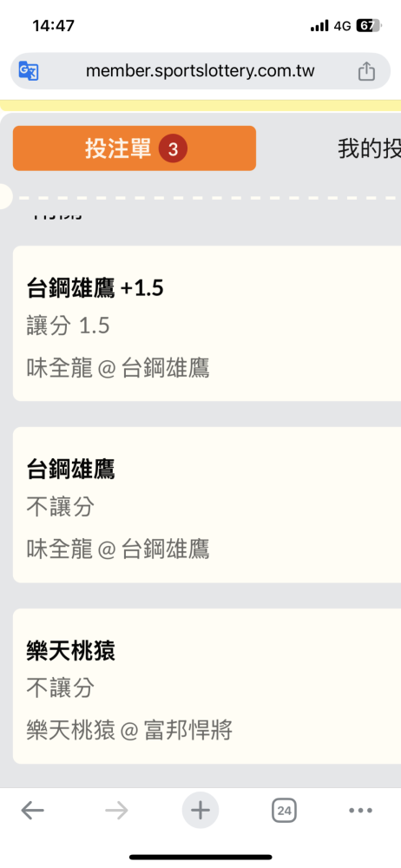Image resolution: width=401 pixels, height=868 pixels.
Task: Tap the cellular signal bars icon
Action: tap(319, 26)
